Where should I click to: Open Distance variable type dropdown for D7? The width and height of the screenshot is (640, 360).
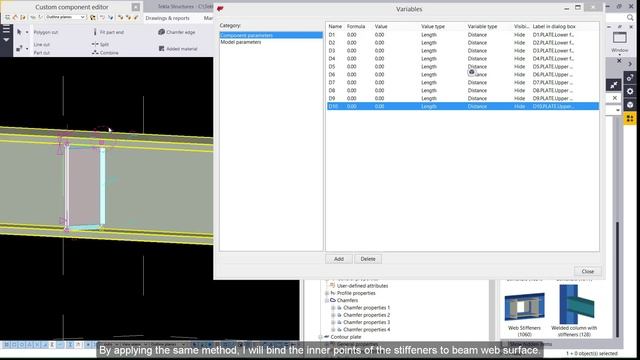(x=478, y=82)
